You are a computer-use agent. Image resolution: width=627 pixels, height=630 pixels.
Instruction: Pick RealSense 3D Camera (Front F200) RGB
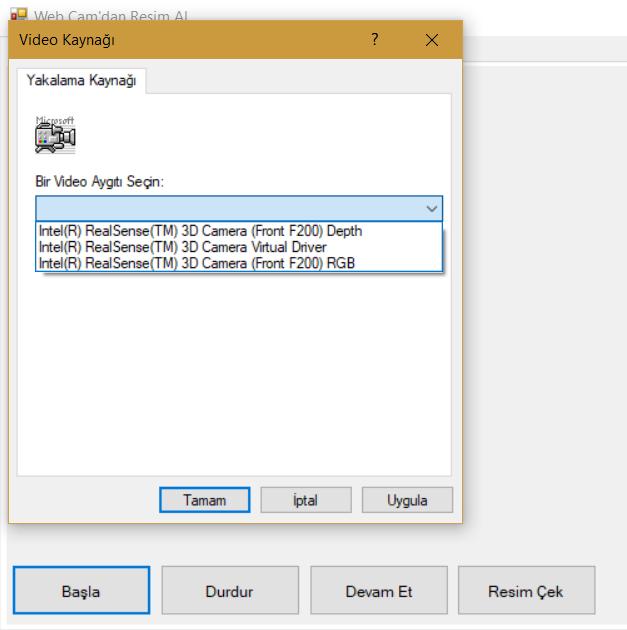coord(239,263)
